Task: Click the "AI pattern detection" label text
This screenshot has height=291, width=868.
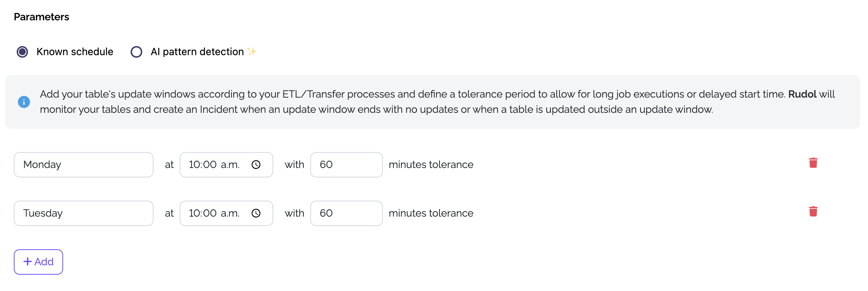Action: 197,52
